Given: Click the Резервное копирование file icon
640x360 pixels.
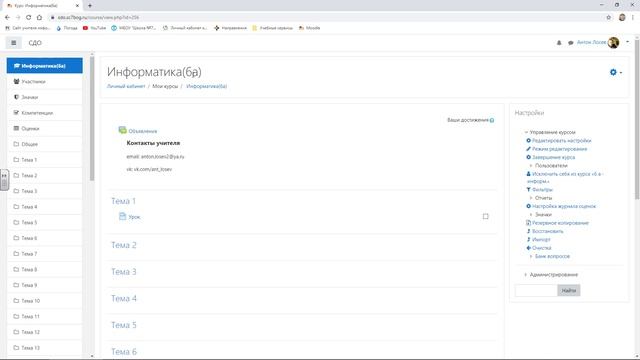Looking at the screenshot, I should click(529, 223).
